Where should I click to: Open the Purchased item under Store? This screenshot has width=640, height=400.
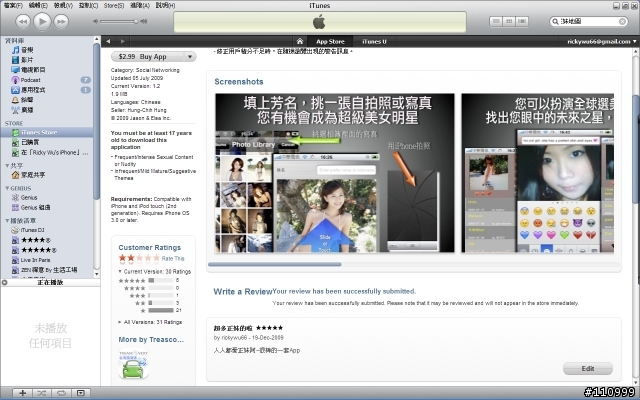coord(26,142)
